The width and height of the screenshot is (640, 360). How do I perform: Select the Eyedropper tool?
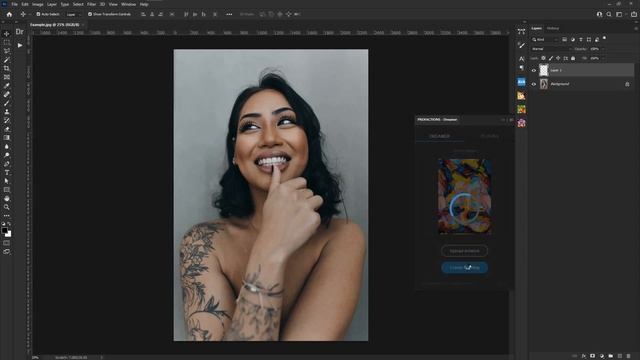[x=7, y=86]
